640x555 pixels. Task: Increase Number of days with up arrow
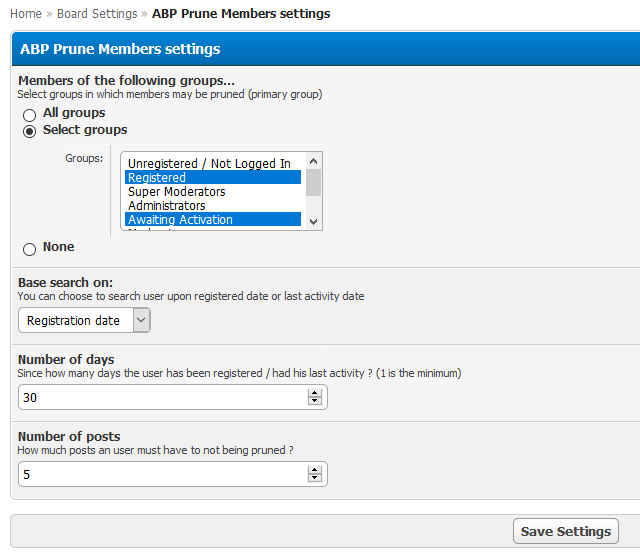click(x=315, y=393)
